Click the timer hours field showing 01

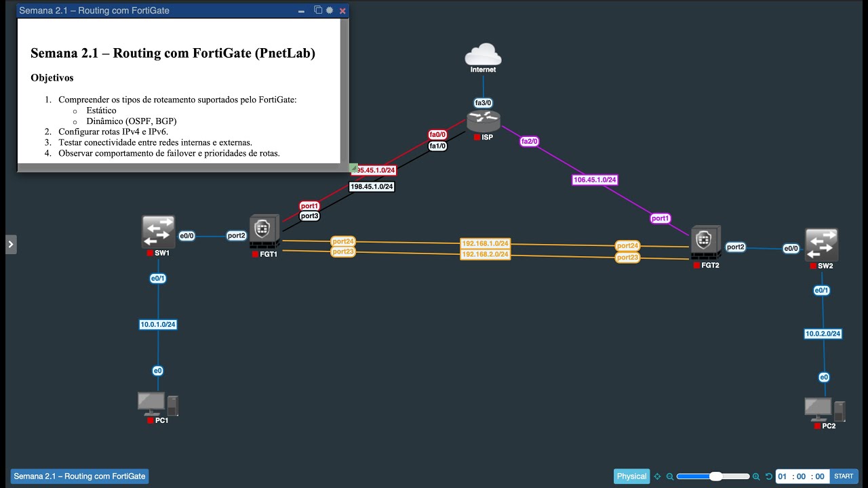783,476
